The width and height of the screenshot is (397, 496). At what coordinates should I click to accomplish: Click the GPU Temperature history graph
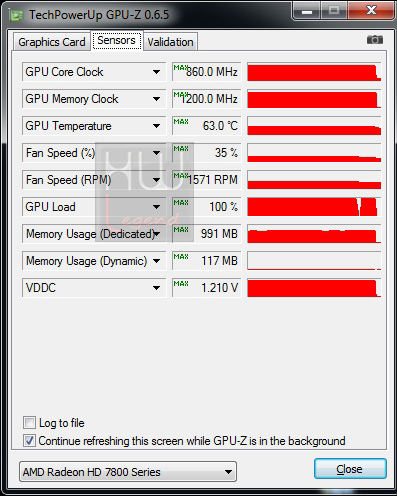pos(314,126)
